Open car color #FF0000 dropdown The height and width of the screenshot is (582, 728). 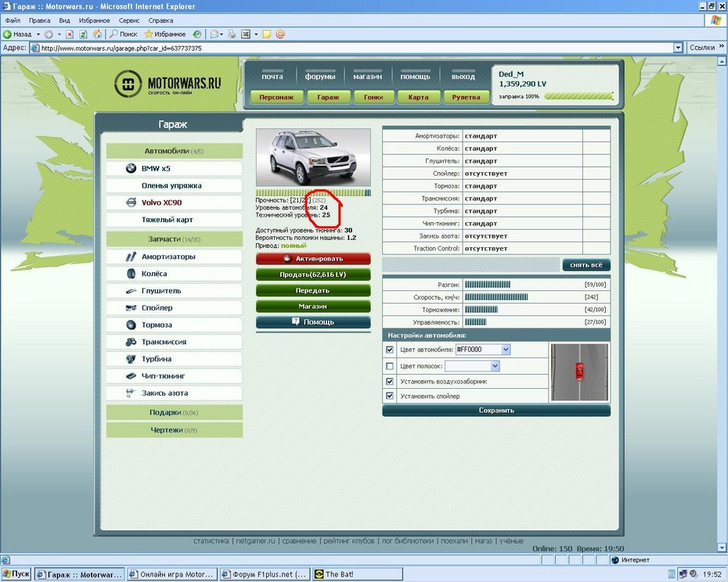(x=506, y=350)
